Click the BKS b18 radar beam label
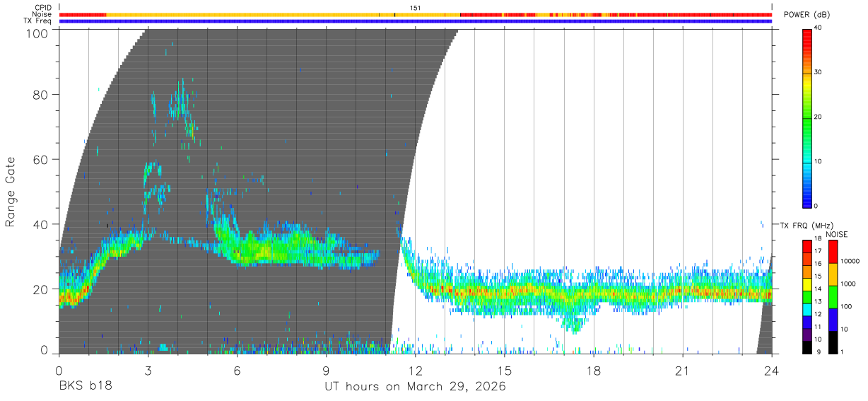Screen dimensions: 868x401 point(85,387)
